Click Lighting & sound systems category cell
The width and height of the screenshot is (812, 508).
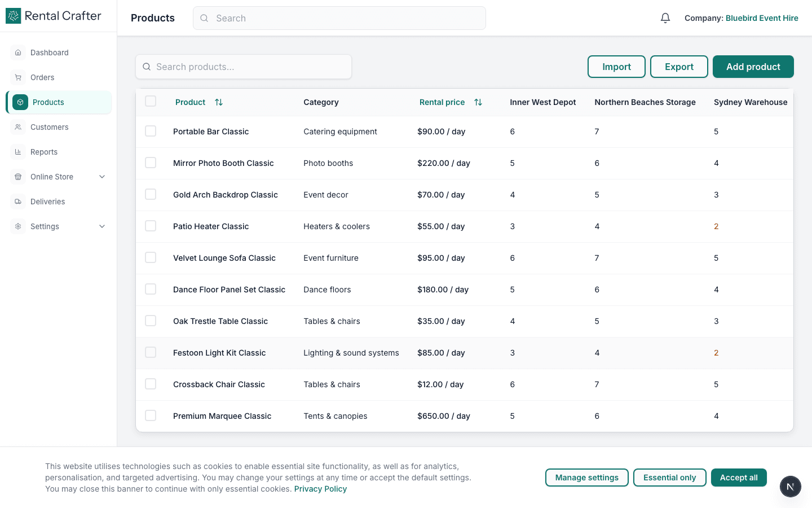(351, 353)
